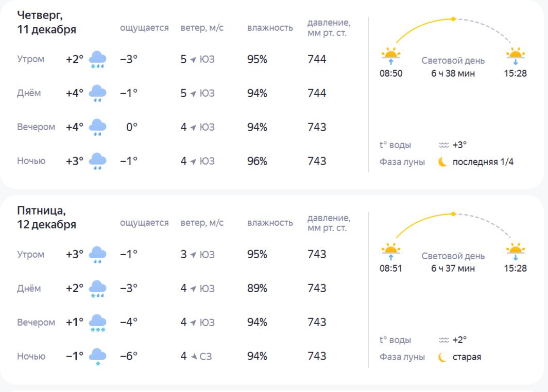The width and height of the screenshot is (548, 392).
Task: Click Thursday morning rain-and-snow weather icon
Action: 97,60
